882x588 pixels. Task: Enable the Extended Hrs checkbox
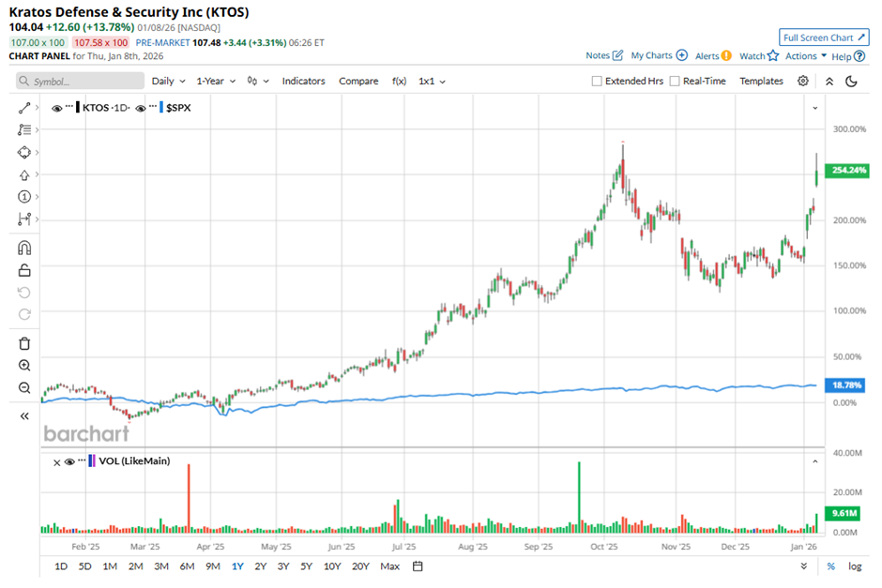tap(597, 82)
